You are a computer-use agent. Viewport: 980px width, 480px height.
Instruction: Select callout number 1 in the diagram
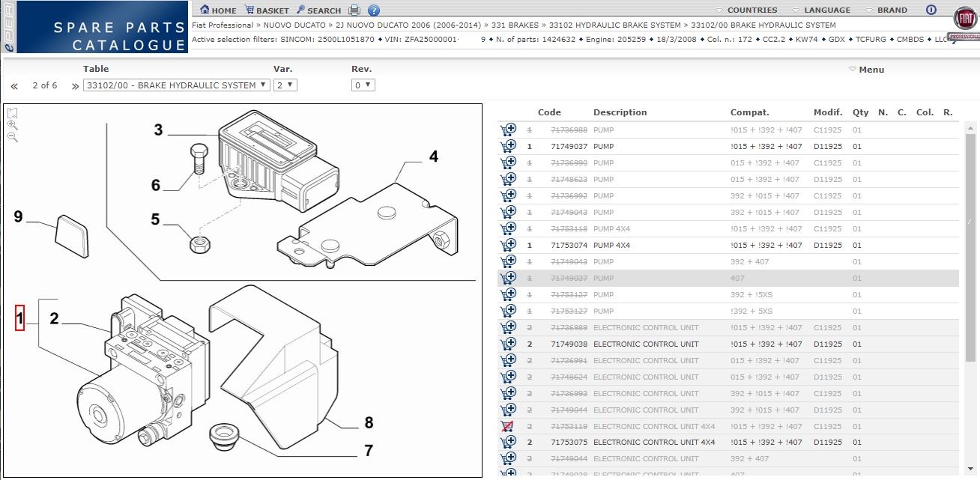click(20, 319)
